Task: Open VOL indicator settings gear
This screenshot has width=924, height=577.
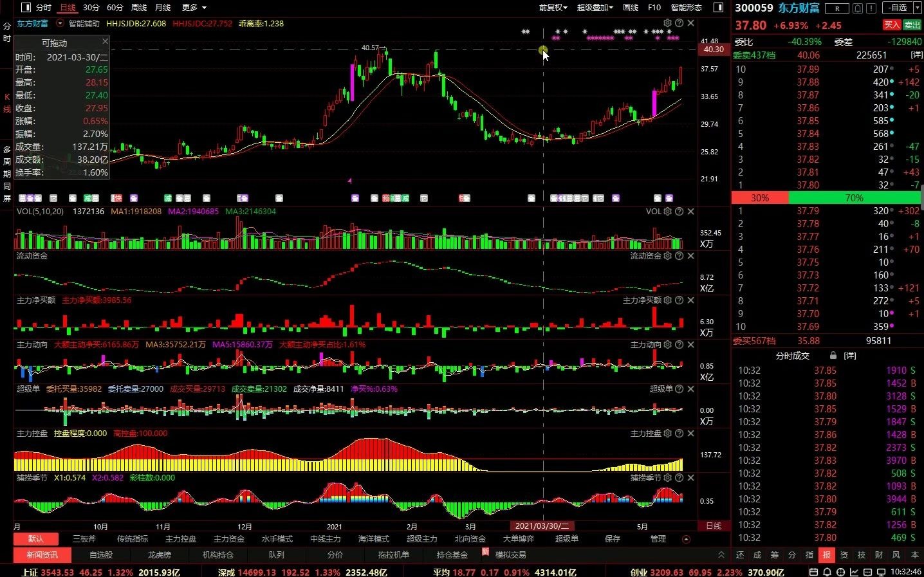Action: tap(668, 211)
